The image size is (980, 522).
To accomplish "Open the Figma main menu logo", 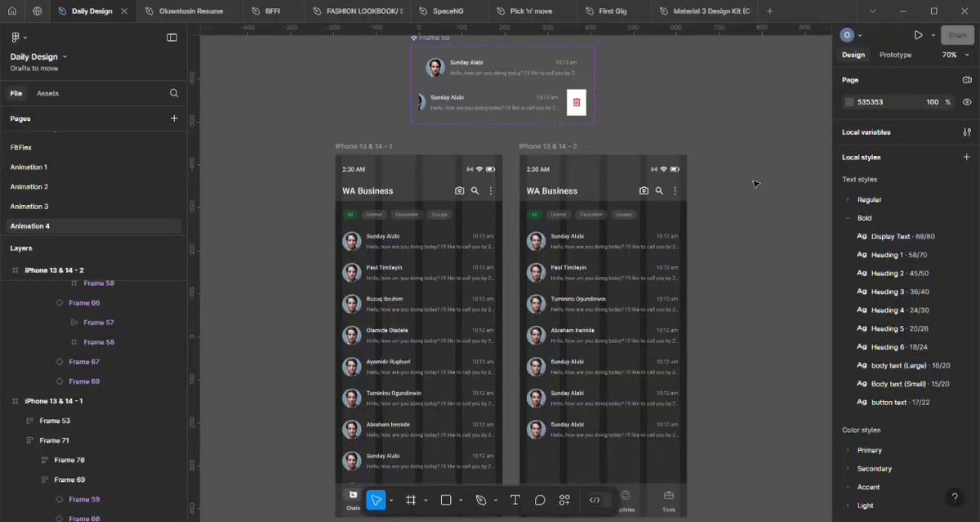I will pos(16,38).
